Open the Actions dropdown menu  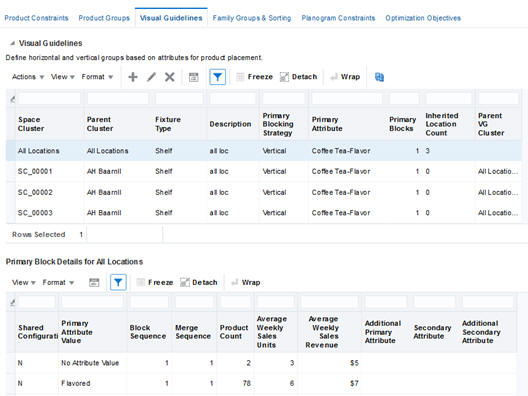click(28, 77)
